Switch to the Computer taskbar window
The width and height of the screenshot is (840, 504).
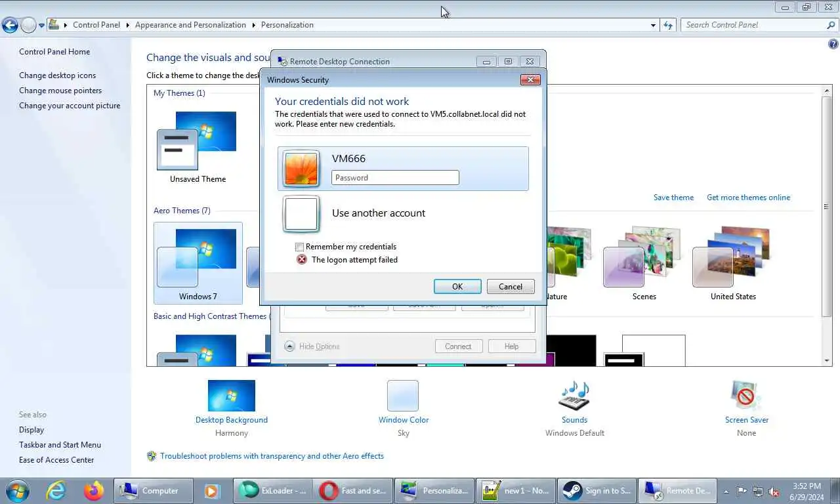[154, 491]
